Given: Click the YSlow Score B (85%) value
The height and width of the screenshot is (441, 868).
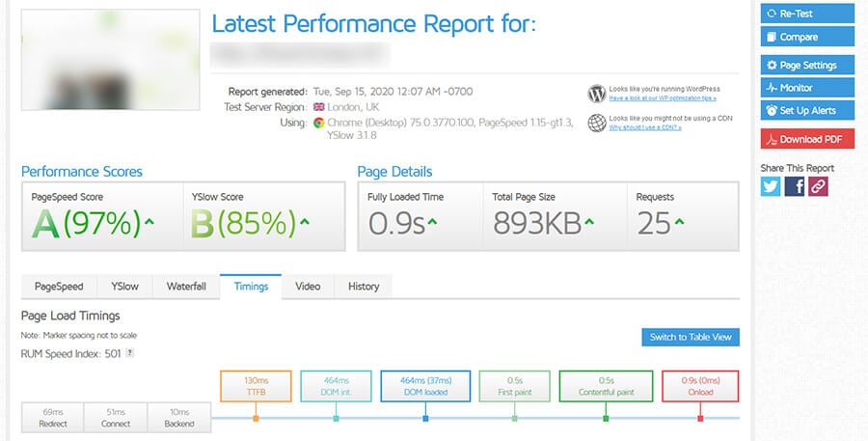Looking at the screenshot, I should coord(244,223).
